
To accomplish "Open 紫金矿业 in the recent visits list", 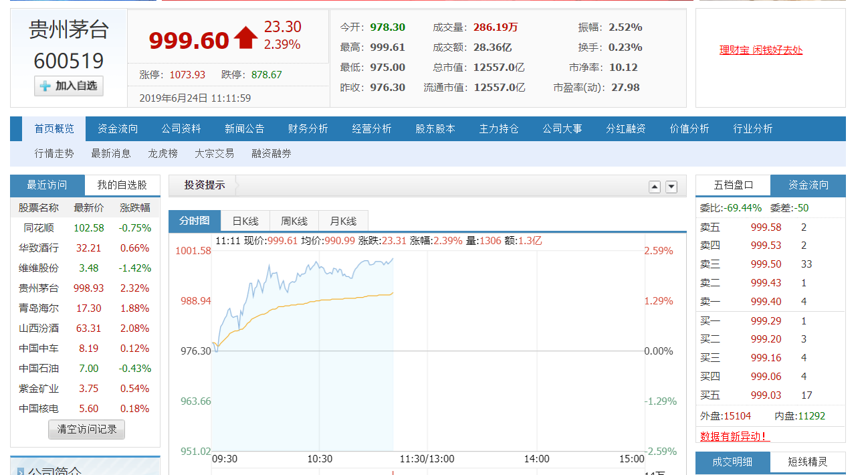I will [39, 389].
